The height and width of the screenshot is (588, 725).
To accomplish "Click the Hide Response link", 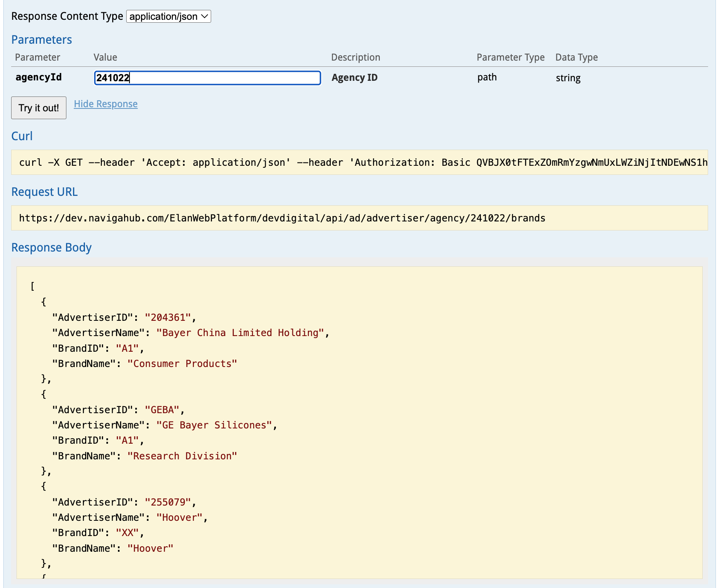I will pyautogui.click(x=106, y=104).
